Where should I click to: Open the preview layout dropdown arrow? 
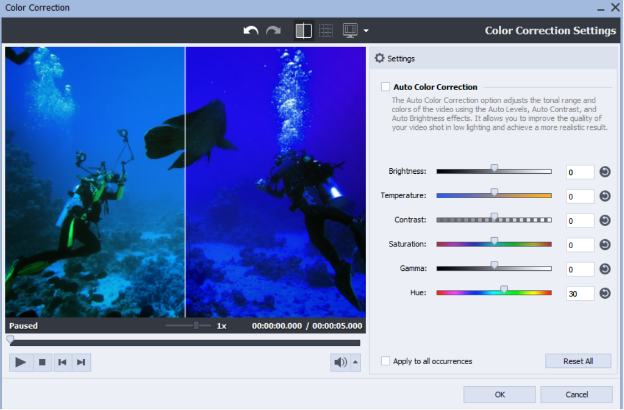[x=366, y=32]
